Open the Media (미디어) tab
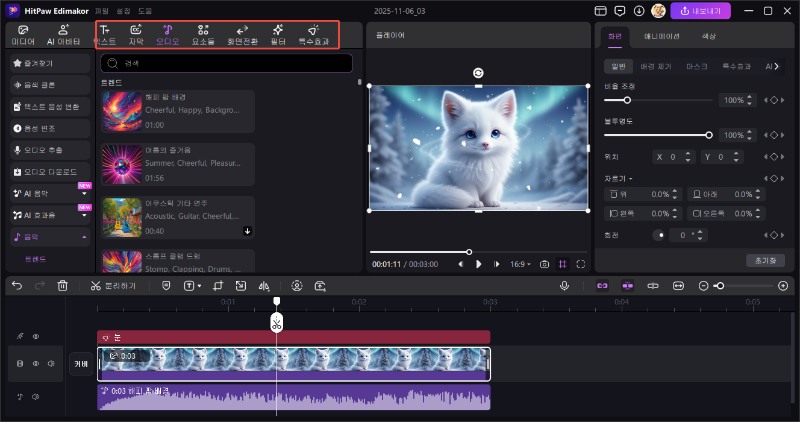 pyautogui.click(x=23, y=35)
